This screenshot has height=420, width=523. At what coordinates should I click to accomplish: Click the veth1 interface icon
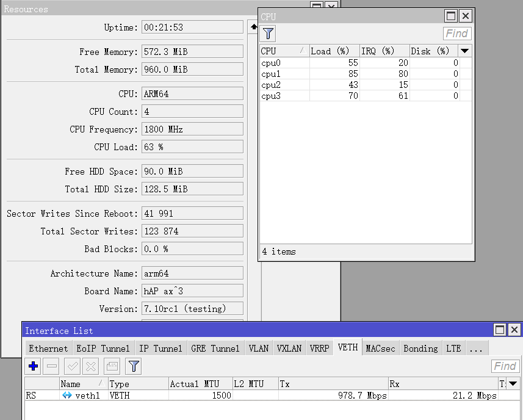pos(67,396)
